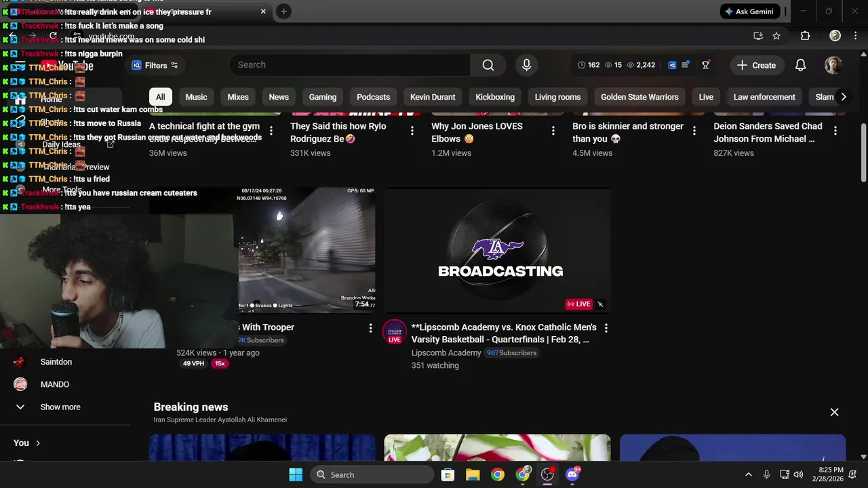
Task: Start voice search with the microphone icon
Action: click(526, 65)
